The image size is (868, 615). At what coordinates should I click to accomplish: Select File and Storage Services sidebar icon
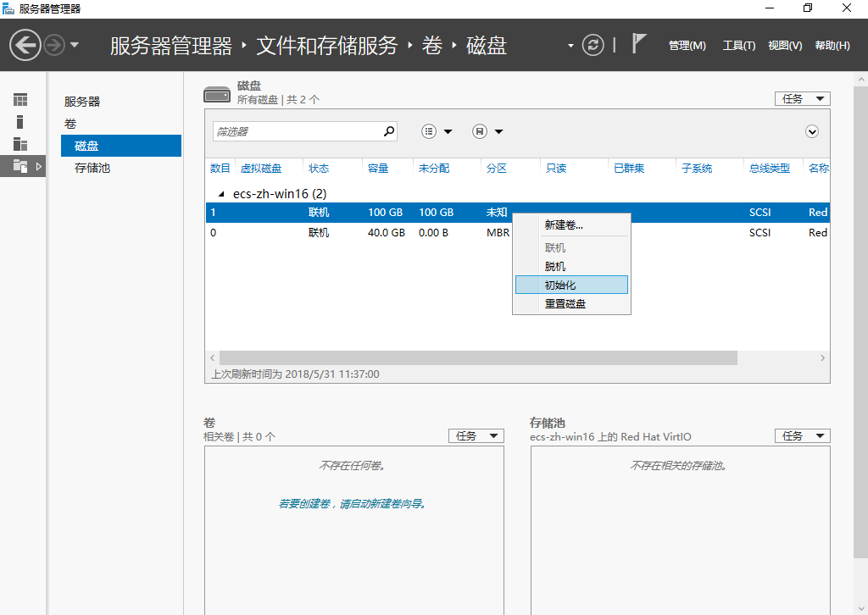pos(20,167)
